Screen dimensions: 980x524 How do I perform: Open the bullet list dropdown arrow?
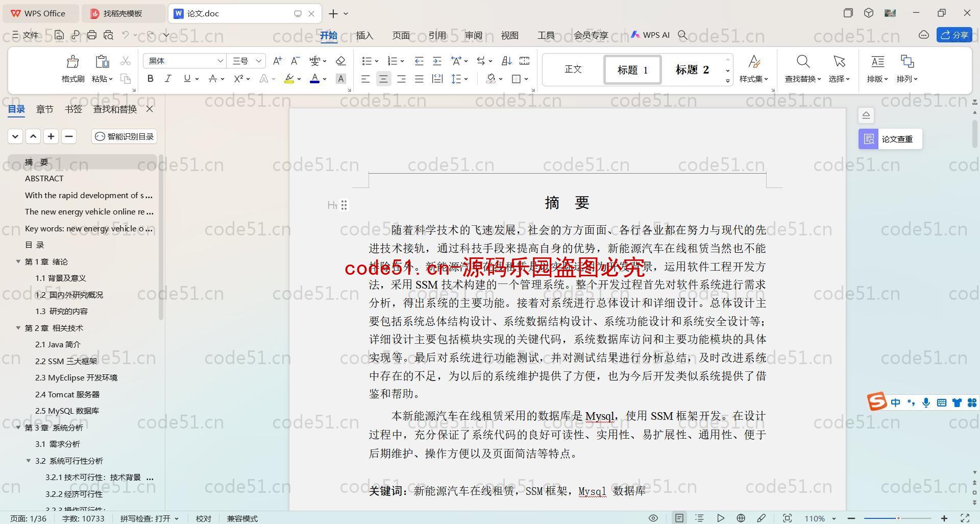pyautogui.click(x=377, y=61)
